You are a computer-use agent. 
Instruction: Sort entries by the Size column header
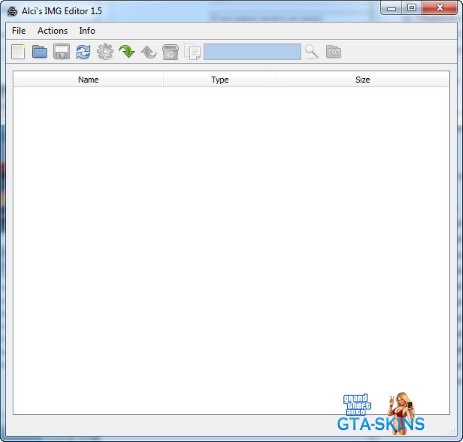pos(363,80)
